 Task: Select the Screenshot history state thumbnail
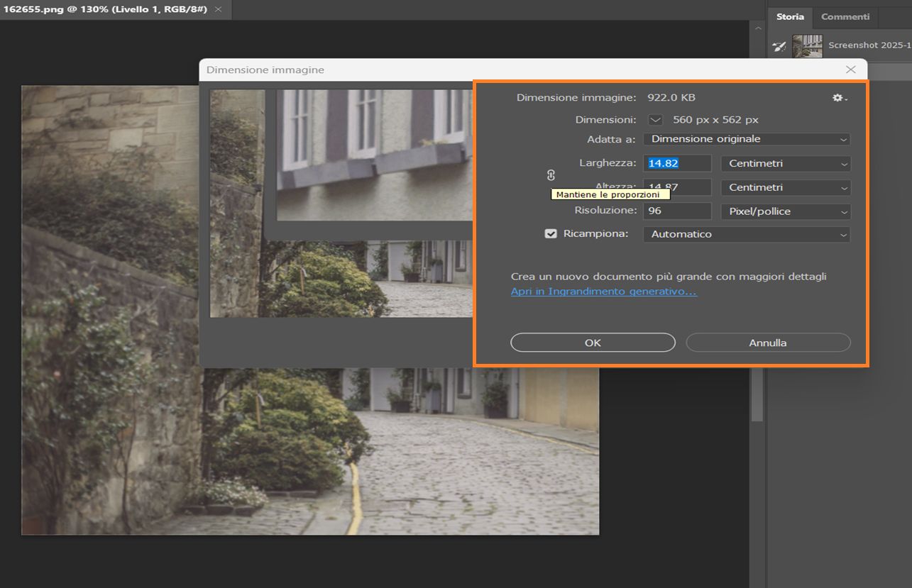tap(807, 46)
